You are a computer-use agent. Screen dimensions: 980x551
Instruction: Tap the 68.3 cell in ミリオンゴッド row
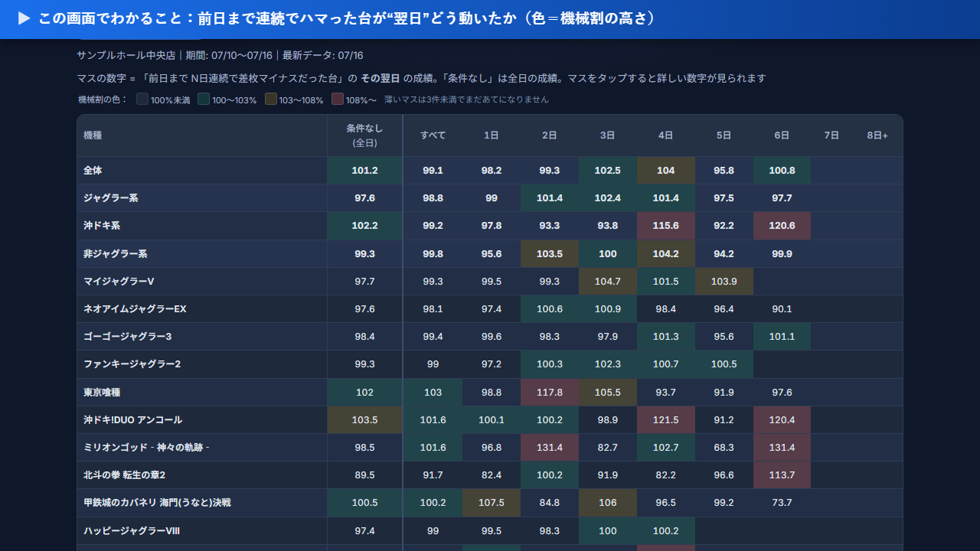click(x=724, y=448)
